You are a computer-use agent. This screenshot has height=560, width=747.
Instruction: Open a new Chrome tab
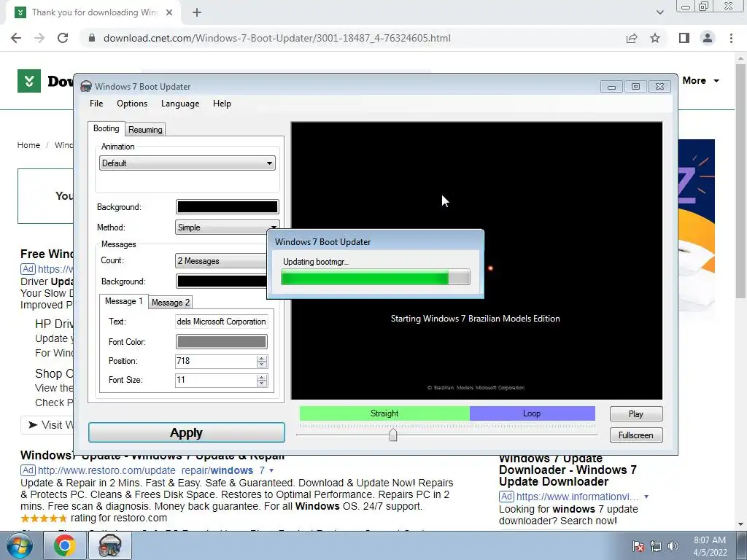tap(197, 12)
